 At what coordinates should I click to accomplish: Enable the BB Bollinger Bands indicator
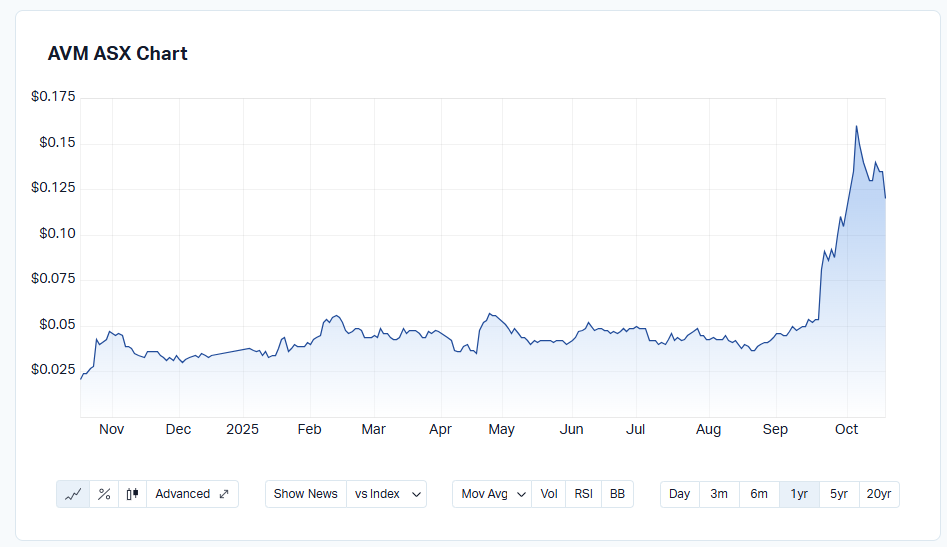click(617, 494)
